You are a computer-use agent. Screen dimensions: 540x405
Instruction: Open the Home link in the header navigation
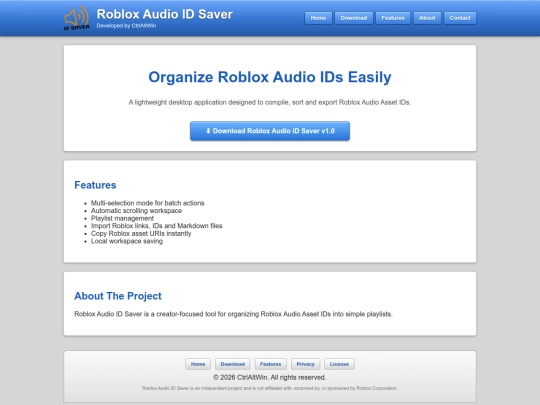(318, 18)
